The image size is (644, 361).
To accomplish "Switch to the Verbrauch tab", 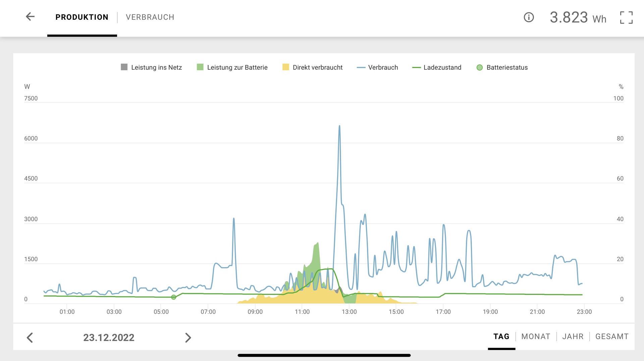I will coord(150,17).
